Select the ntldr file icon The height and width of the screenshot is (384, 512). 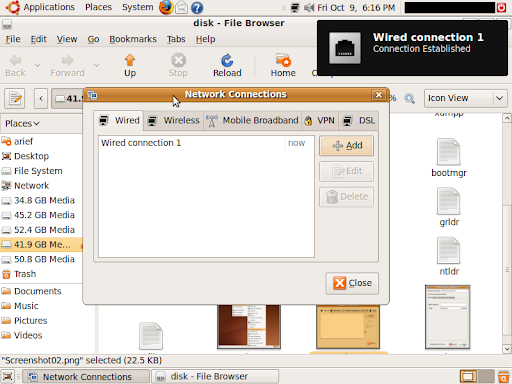[x=449, y=251]
